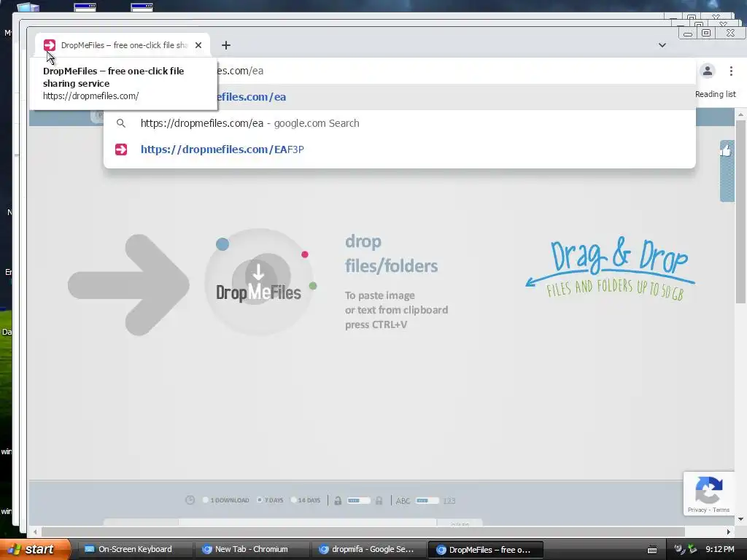The height and width of the screenshot is (560, 747).
Task: Choose the google.com Search suggestion row
Action: coord(399,123)
